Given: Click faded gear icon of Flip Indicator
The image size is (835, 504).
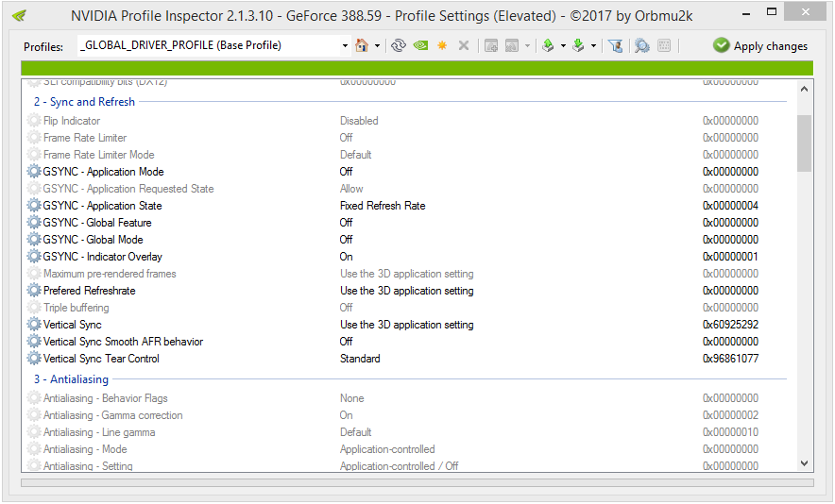Looking at the screenshot, I should (34, 120).
